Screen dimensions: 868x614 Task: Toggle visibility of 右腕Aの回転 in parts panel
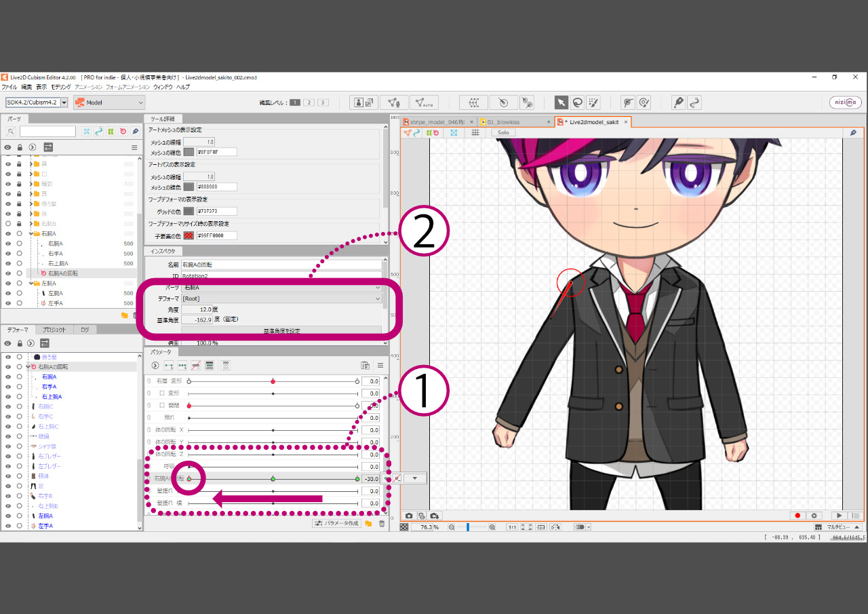8,273
